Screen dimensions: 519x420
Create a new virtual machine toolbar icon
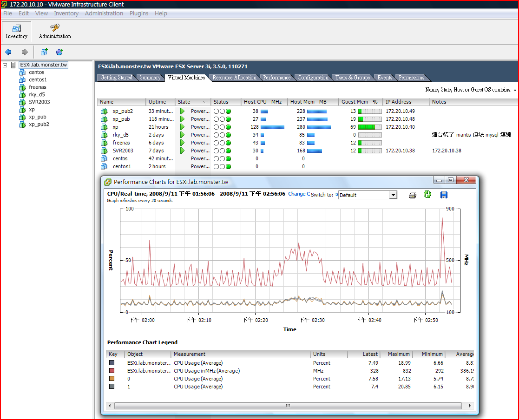(44, 52)
